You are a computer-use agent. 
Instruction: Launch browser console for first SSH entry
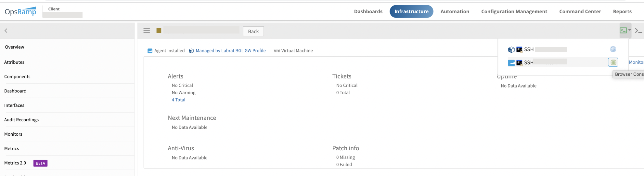click(x=613, y=49)
